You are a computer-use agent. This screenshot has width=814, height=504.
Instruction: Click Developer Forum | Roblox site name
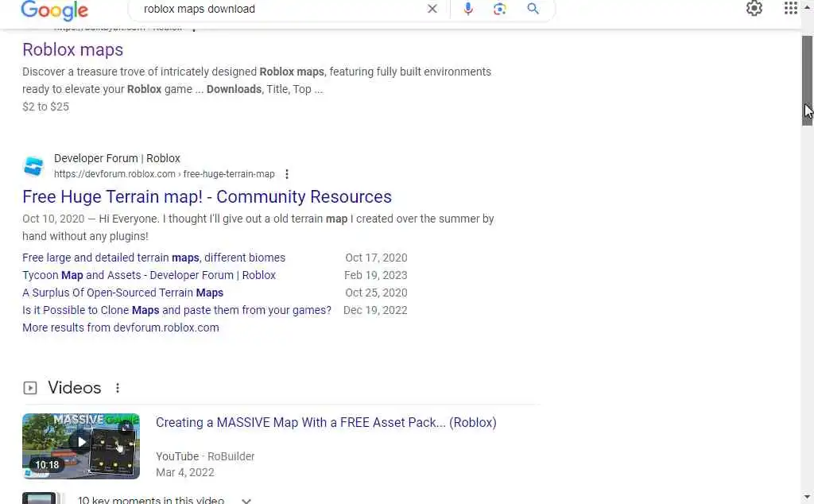coord(117,158)
